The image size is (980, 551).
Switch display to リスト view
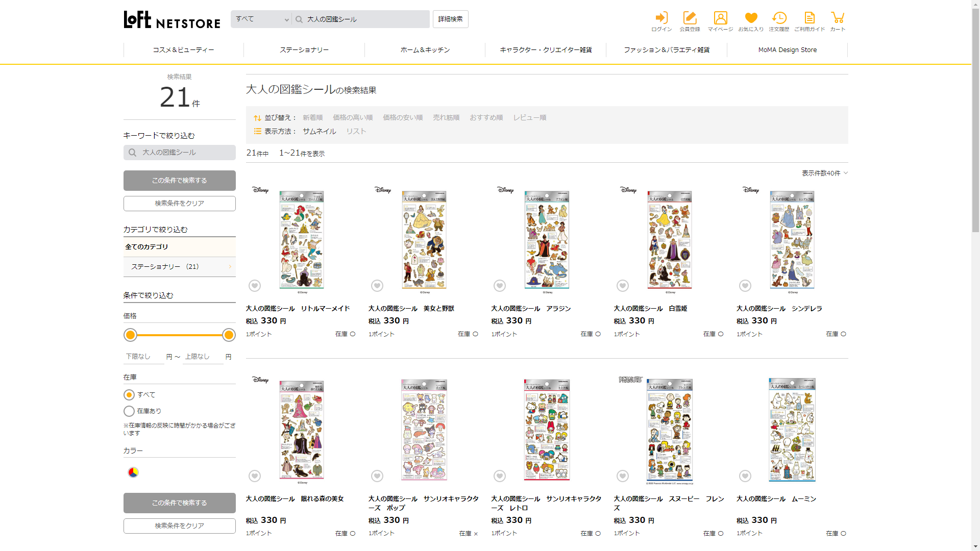click(x=356, y=131)
